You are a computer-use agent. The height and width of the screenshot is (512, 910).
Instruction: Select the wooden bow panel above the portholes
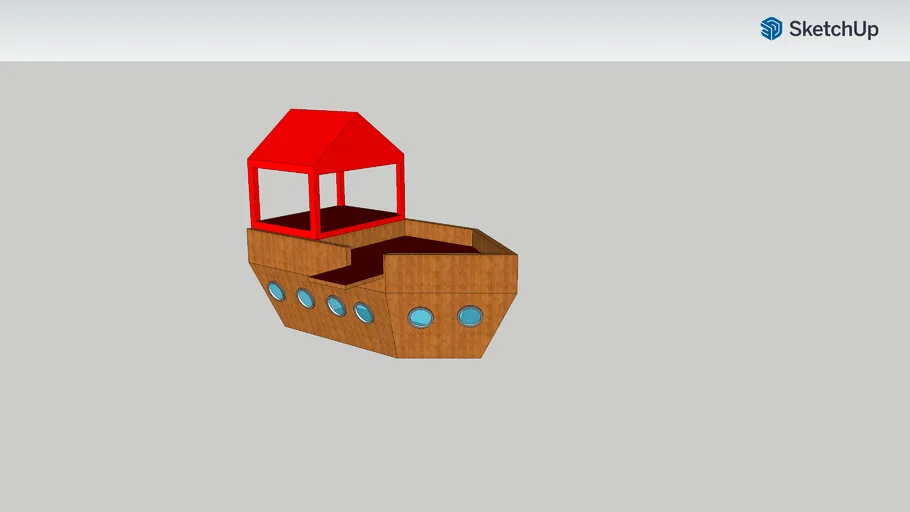pos(450,275)
